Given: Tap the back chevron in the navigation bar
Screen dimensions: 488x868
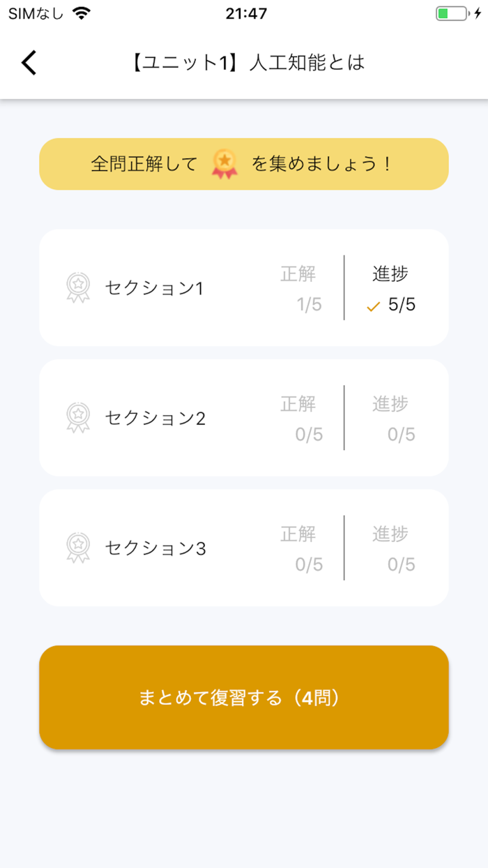Looking at the screenshot, I should [x=29, y=62].
